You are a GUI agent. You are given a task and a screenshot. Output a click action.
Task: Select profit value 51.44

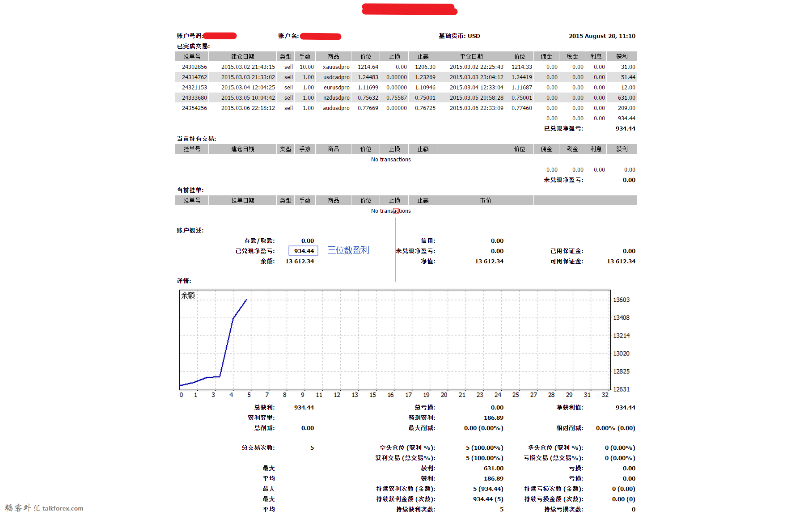pyautogui.click(x=628, y=77)
